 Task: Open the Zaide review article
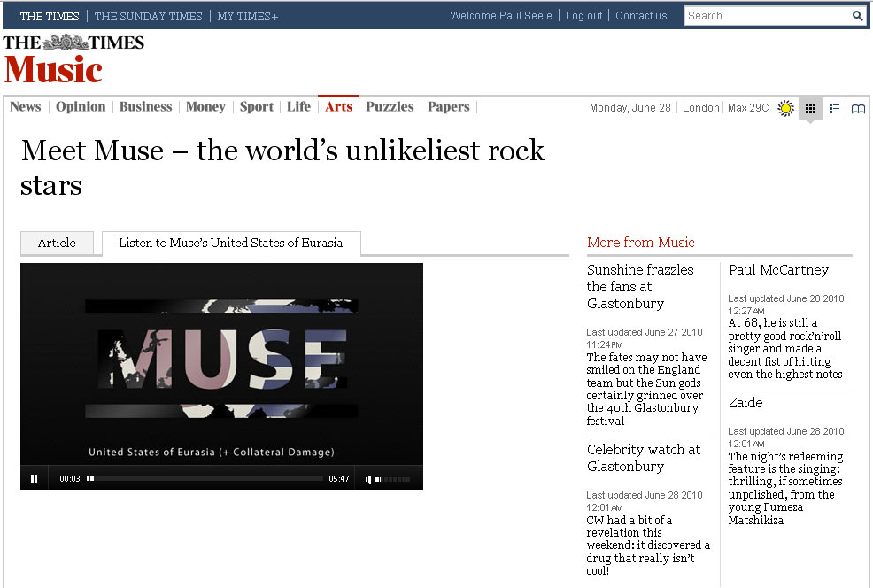click(x=746, y=403)
